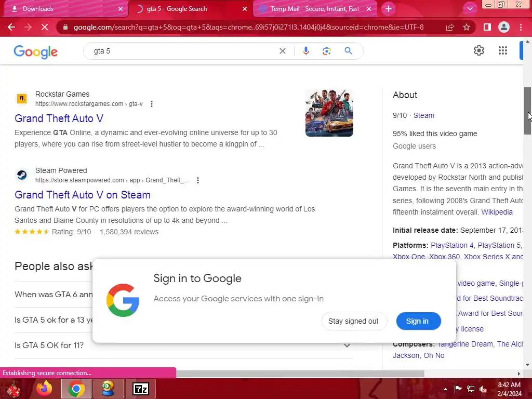Screen dimensions: 532x399
Task: Click the horizontal scrollbar right arrow
Action: click(x=519, y=374)
